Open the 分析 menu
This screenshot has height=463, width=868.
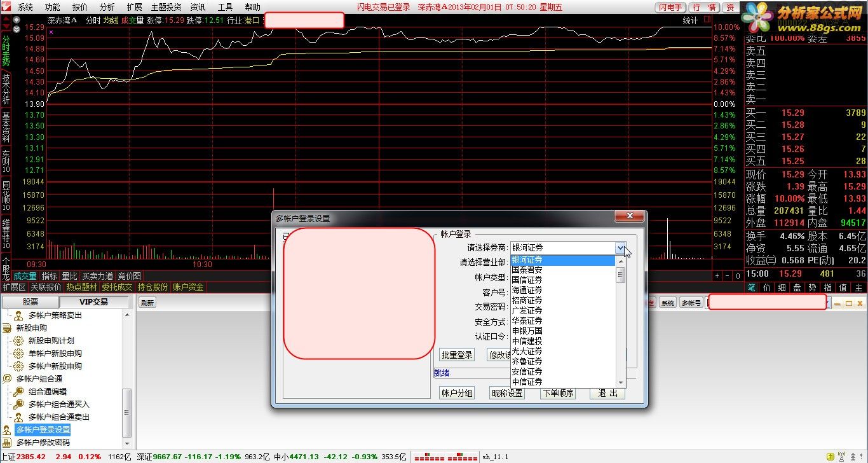coord(107,7)
